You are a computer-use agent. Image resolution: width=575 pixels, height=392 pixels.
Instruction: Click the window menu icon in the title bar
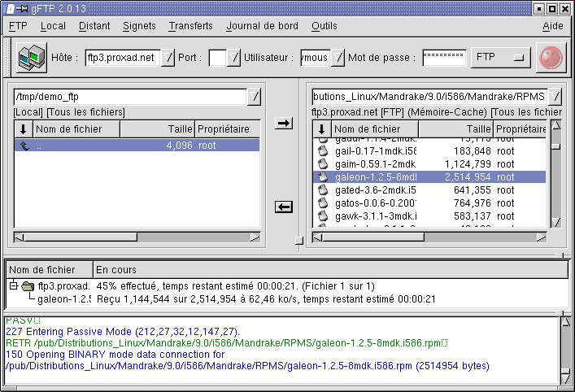coord(11,8)
